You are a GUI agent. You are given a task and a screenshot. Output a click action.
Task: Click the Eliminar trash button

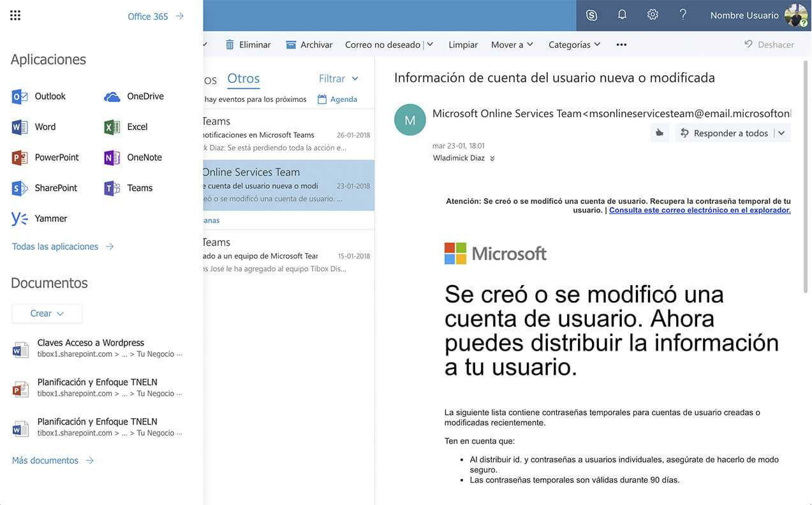pos(248,45)
